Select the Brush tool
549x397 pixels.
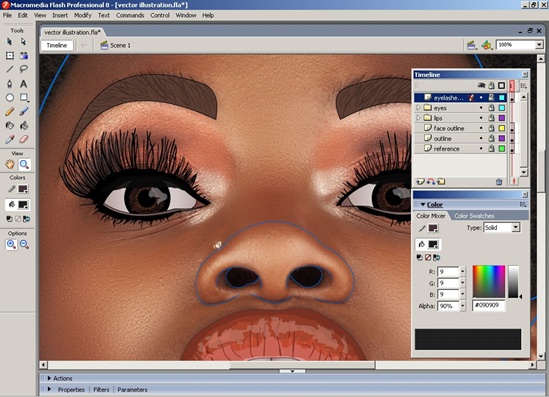click(x=23, y=112)
